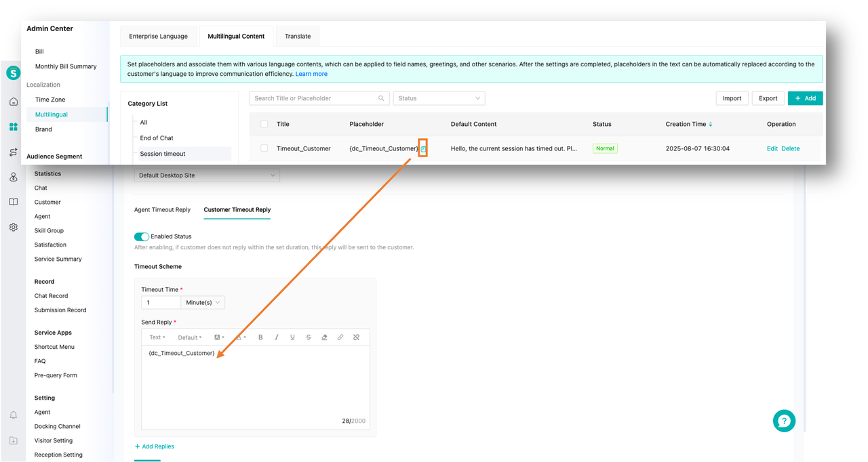This screenshot has width=868, height=462.
Task: Open Skill Group under Statistics
Action: coord(50,231)
